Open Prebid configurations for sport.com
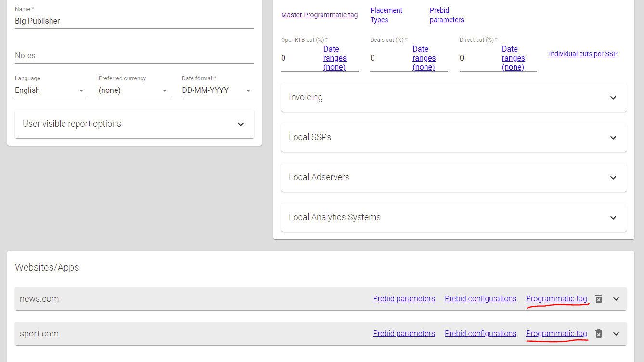Screen dimensions: 644x362 pos(480,334)
